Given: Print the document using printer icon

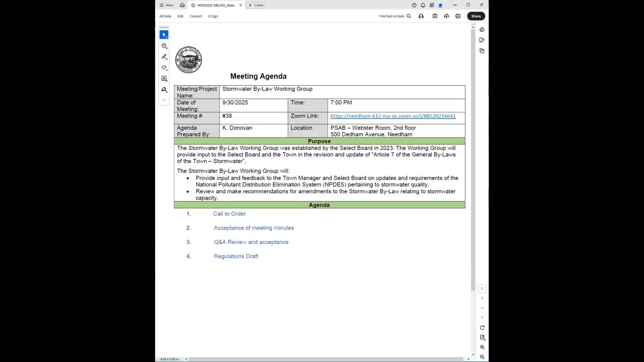Looking at the screenshot, I should click(458, 16).
